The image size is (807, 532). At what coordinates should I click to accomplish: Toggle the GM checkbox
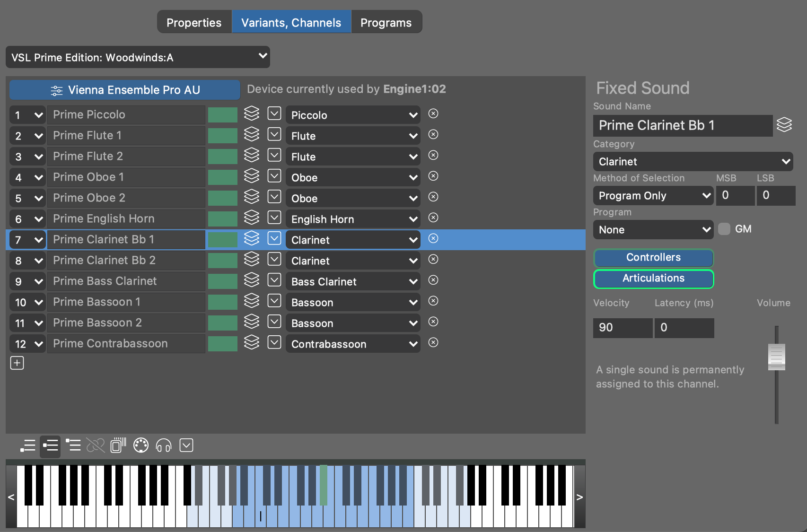click(x=724, y=229)
